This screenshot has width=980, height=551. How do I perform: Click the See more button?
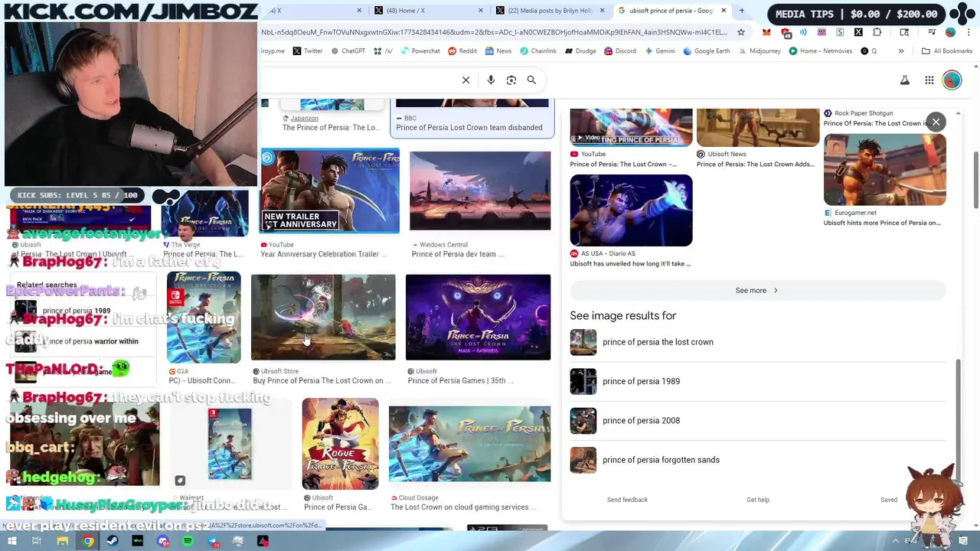[757, 291]
